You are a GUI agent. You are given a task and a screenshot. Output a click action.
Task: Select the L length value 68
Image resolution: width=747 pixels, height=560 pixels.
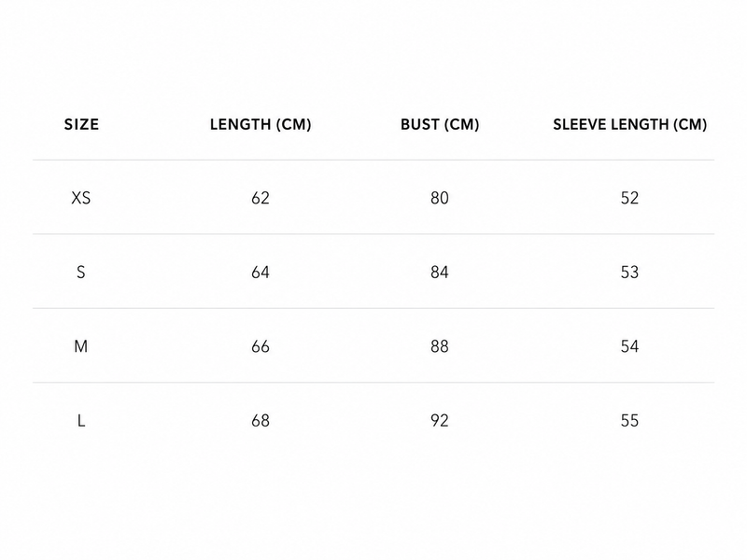(x=261, y=421)
